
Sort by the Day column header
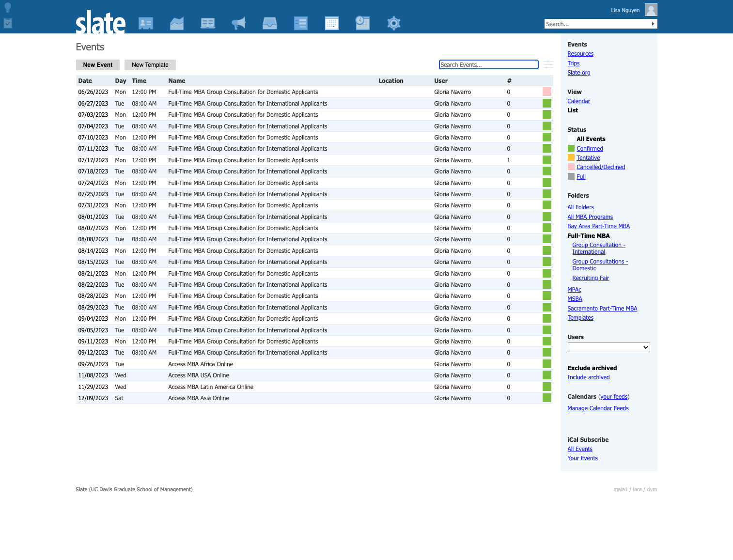(x=121, y=81)
